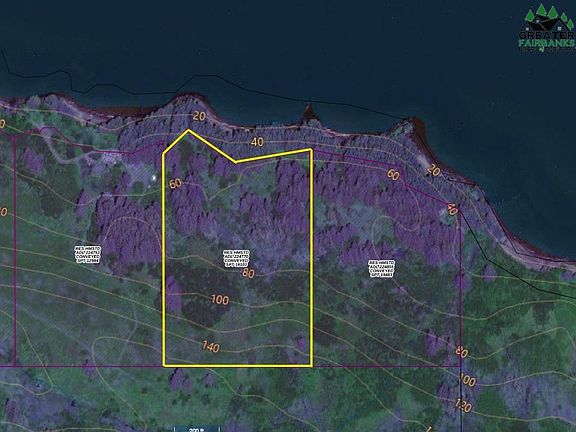Click the 20 contour label near the eastern headland

click(x=433, y=170)
